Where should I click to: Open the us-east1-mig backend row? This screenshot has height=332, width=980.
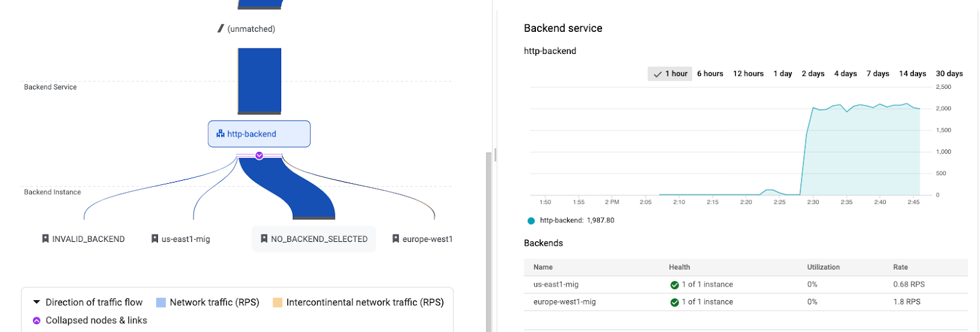556,284
